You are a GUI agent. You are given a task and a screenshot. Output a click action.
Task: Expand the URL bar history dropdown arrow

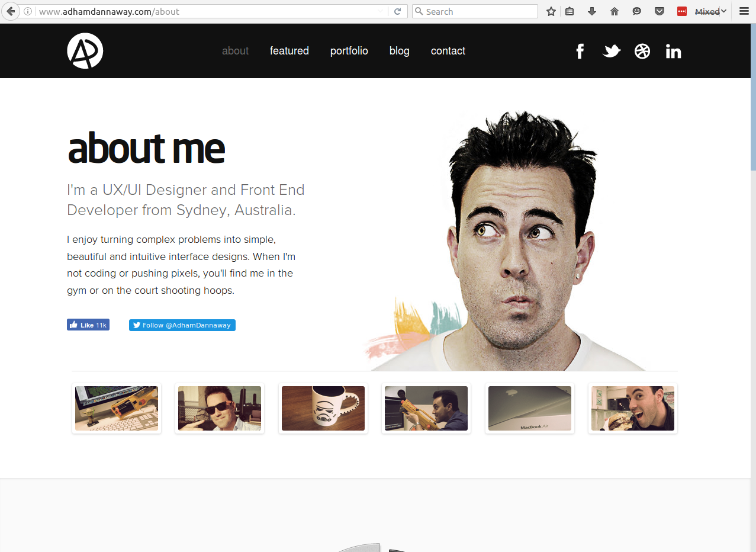(380, 11)
